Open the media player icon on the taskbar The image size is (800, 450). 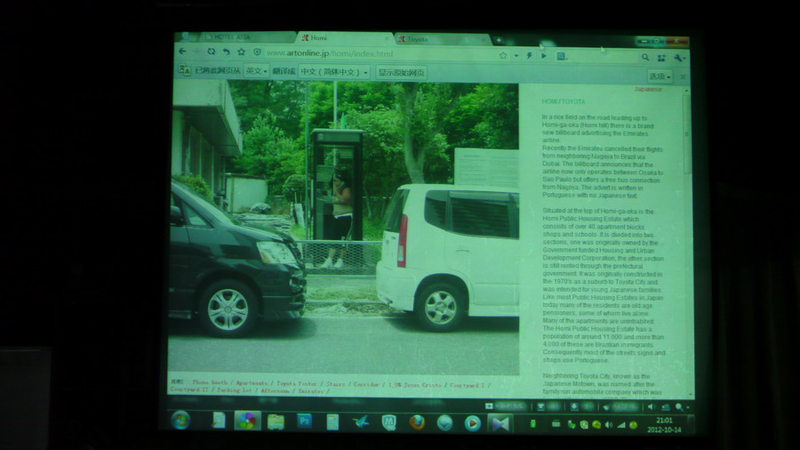(x=472, y=423)
